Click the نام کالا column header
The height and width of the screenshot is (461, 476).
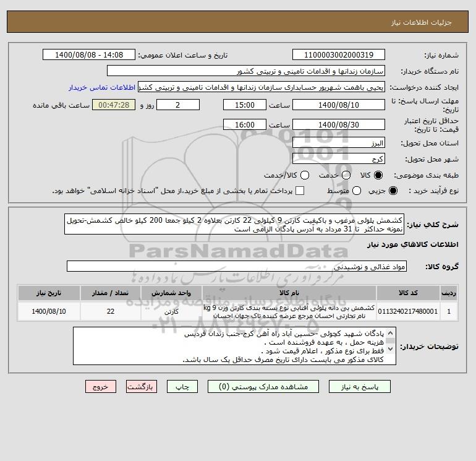(289, 293)
